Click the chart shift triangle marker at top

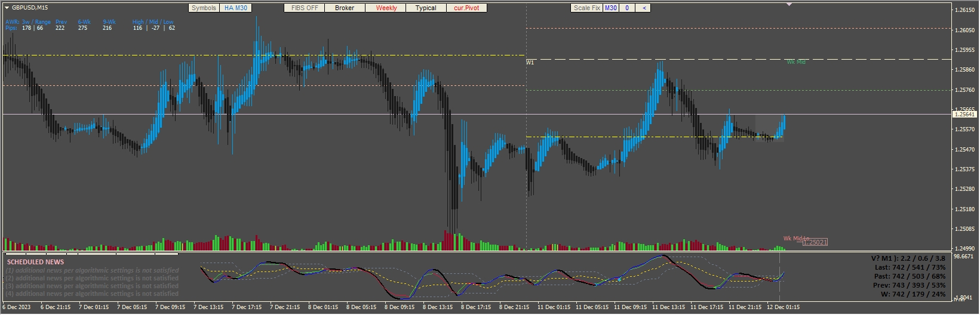789,4
